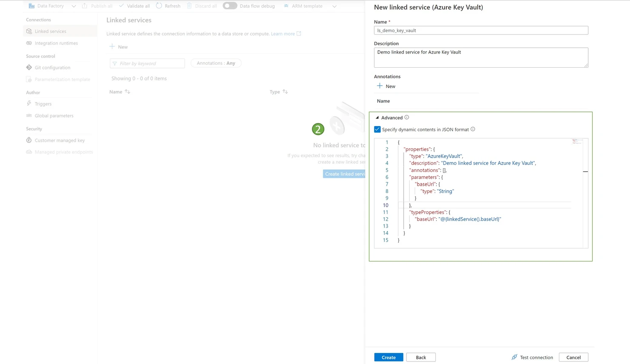Image resolution: width=630 pixels, height=364 pixels.
Task: Add a New annotation with plus
Action: [x=386, y=86]
